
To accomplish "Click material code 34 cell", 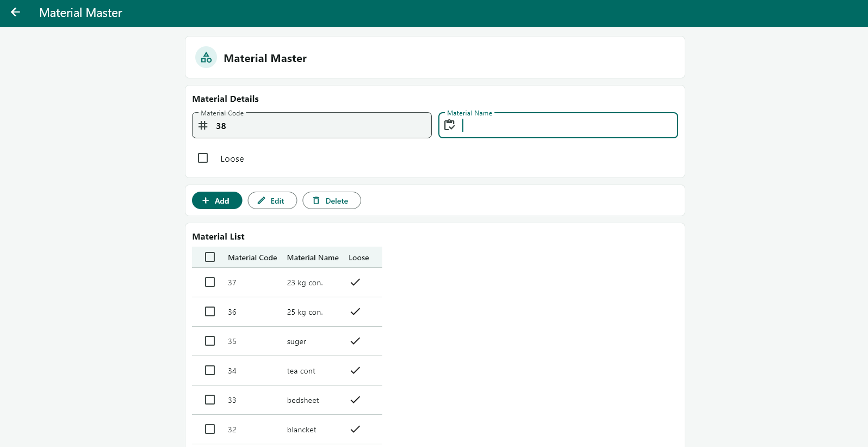I will tap(232, 371).
